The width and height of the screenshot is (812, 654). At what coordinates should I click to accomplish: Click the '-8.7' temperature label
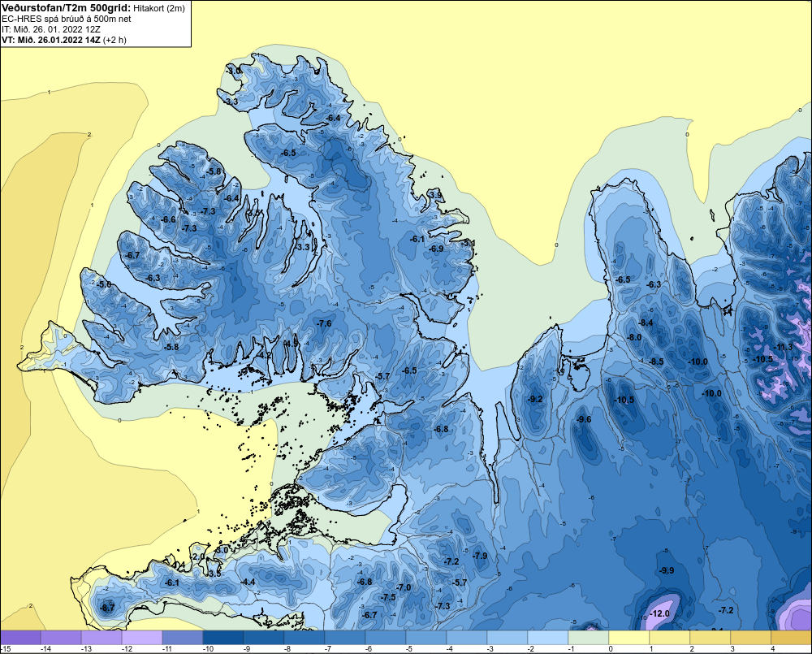click(107, 608)
